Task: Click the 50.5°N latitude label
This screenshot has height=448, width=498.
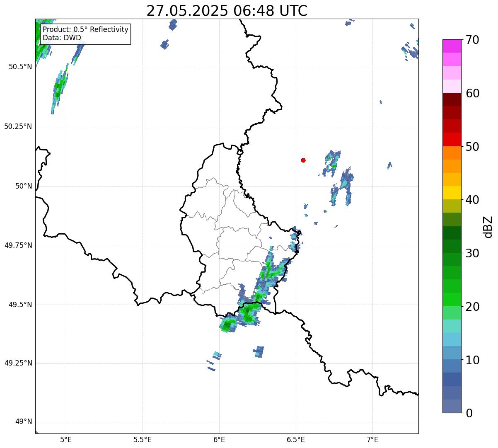Action: pyautogui.click(x=20, y=67)
